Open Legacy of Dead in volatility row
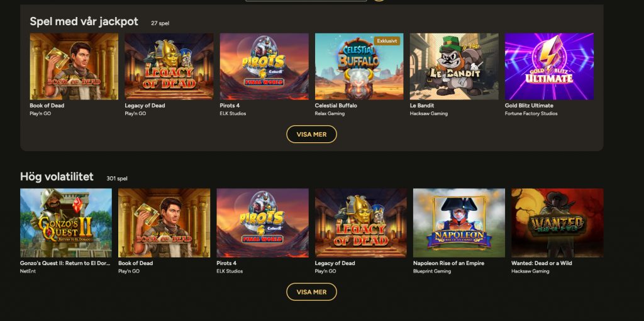Viewport: 644px width, 321px height. pyautogui.click(x=360, y=223)
